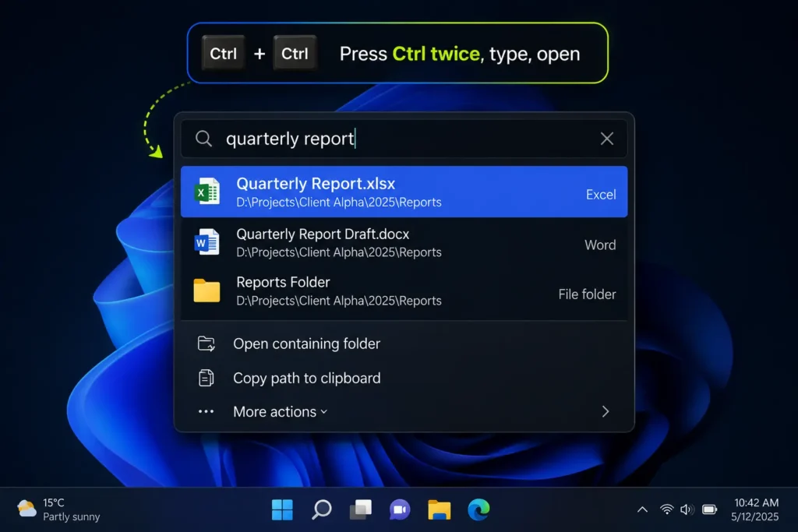The height and width of the screenshot is (532, 798).
Task: Click the "quarterly report" search input field
Action: point(404,139)
